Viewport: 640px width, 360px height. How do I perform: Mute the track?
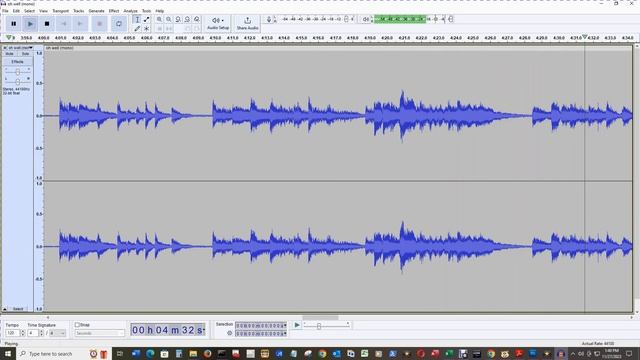10,54
